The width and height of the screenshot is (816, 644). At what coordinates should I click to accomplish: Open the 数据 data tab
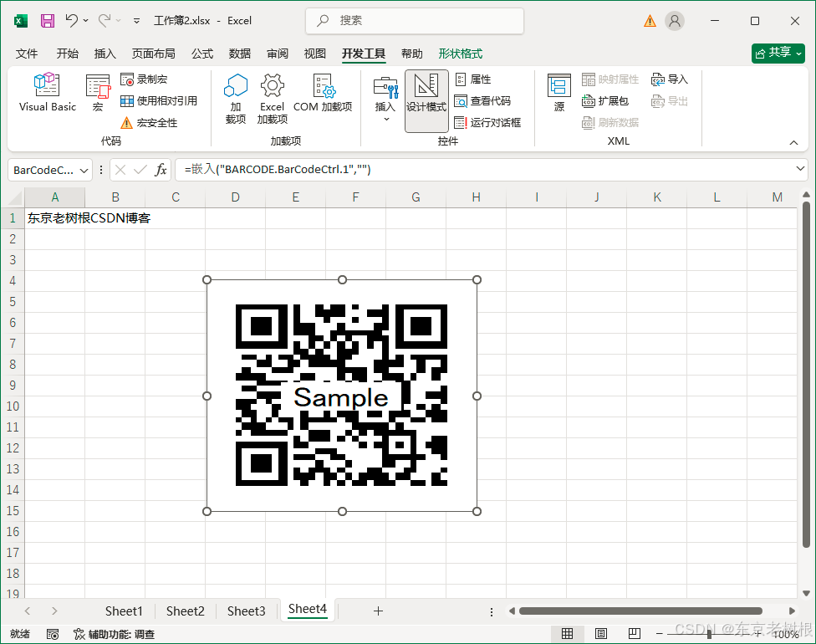point(239,54)
